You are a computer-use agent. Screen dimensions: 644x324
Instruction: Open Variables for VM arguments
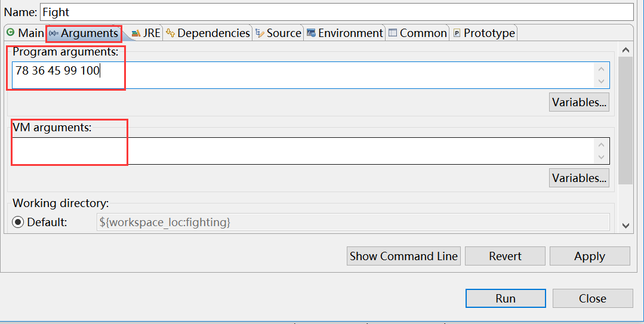pyautogui.click(x=579, y=178)
